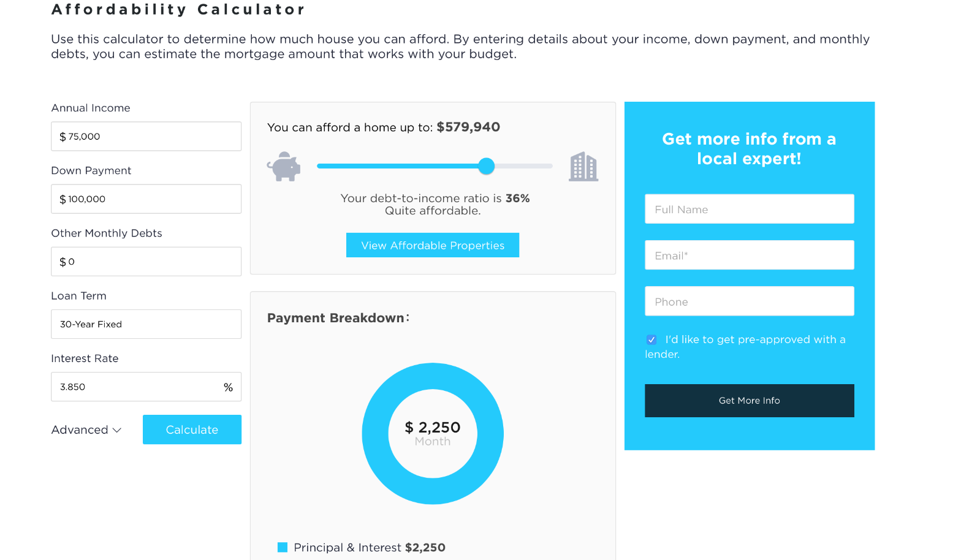Expand the Advanced options chevron
Image resolution: width=961 pixels, height=560 pixels.
(117, 430)
